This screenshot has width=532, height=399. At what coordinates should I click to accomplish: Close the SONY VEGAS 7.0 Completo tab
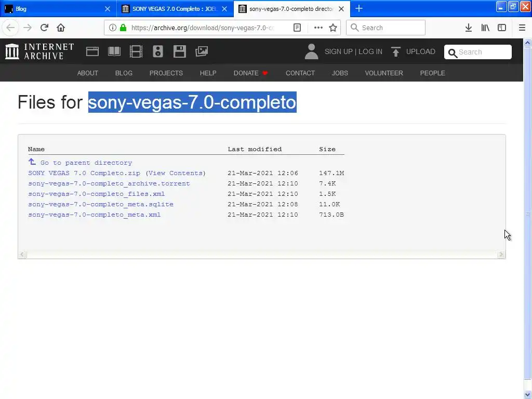[x=224, y=9]
